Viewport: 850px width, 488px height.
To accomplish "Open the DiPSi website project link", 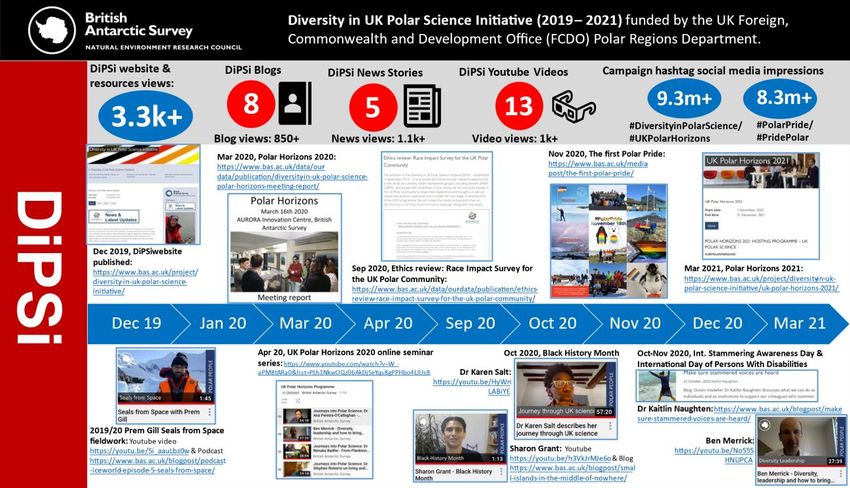I will 145,281.
